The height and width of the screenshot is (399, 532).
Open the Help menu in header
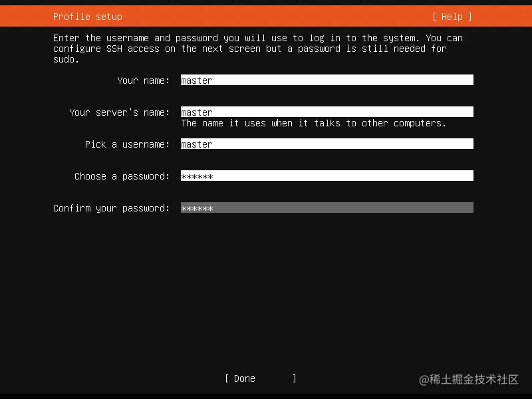[x=452, y=17]
